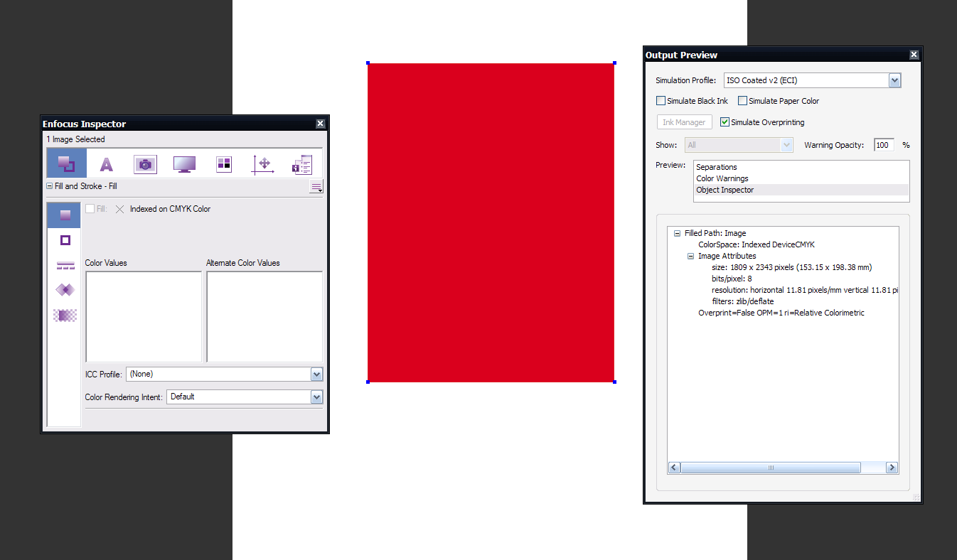The height and width of the screenshot is (560, 957).
Task: Open the separations squares icon category
Action: 224,164
